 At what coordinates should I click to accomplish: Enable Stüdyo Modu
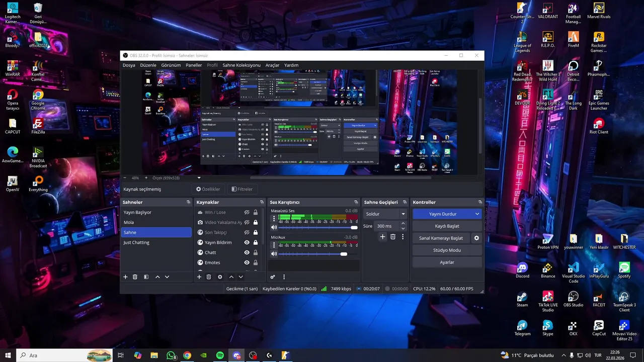[x=447, y=250]
